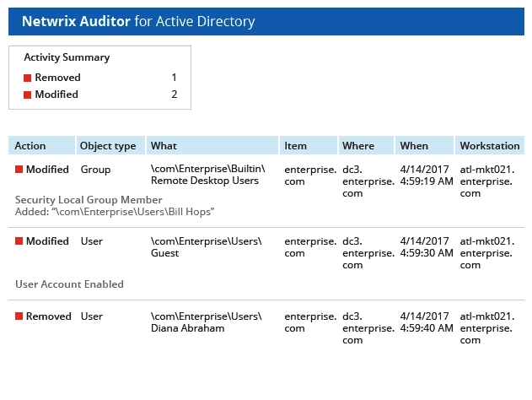The height and width of the screenshot is (400, 532).
Task: Click the Diana Abraham path cell
Action: pos(207,322)
